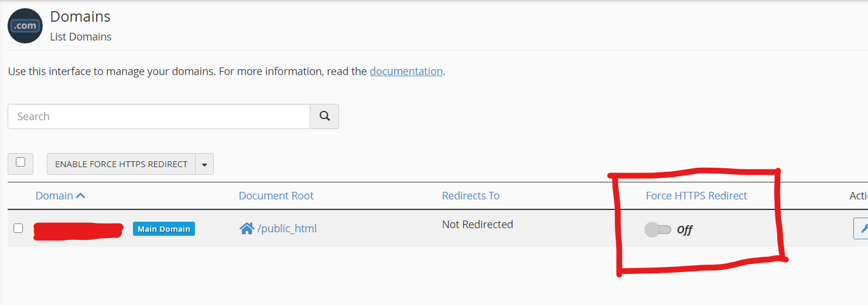Image resolution: width=868 pixels, height=305 pixels.
Task: Sort the list by Domain column header
Action: 54,196
